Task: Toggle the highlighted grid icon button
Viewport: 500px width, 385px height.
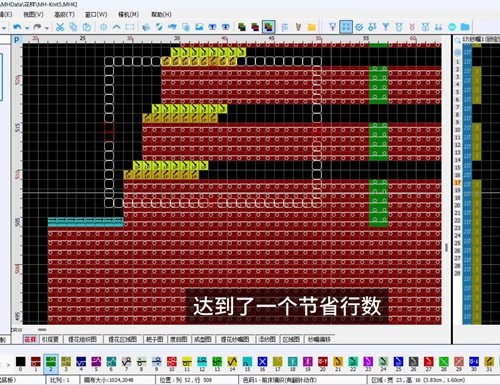Action: pos(346,27)
